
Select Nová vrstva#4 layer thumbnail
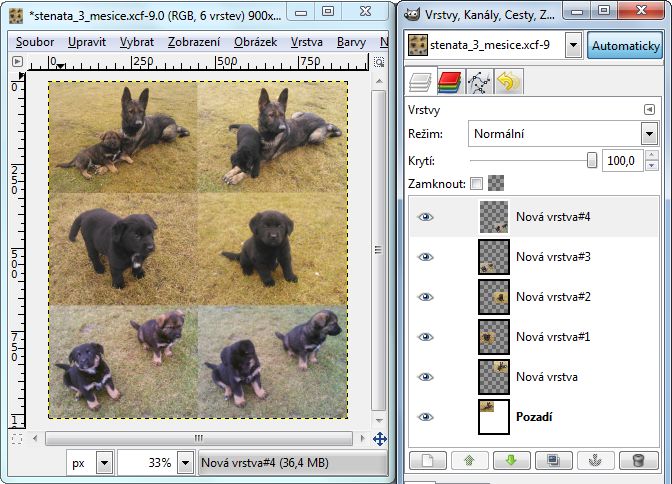[494, 217]
